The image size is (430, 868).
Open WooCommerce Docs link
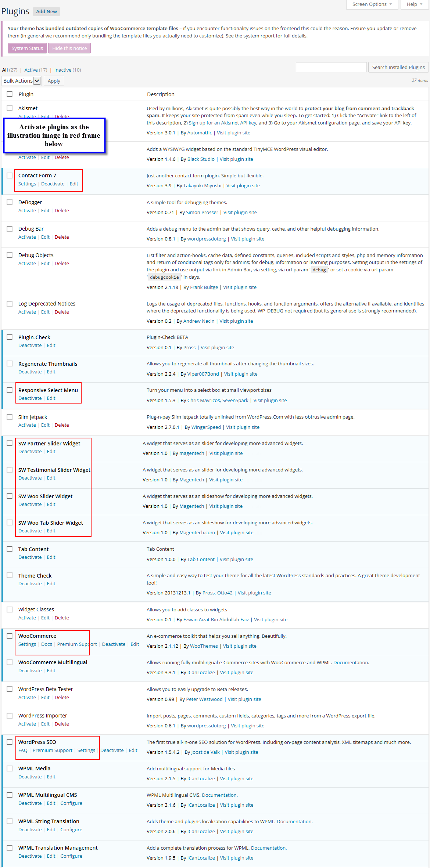[47, 644]
